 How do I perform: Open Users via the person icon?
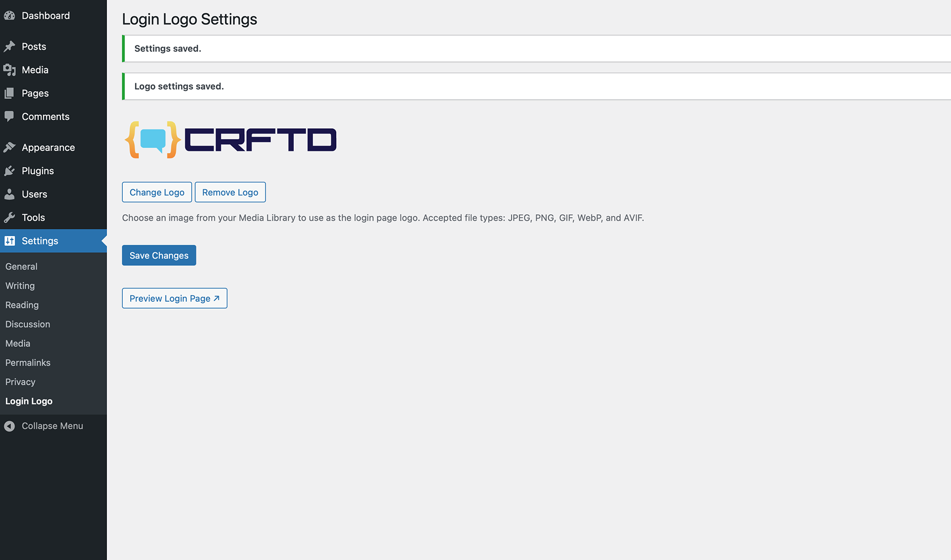[10, 194]
